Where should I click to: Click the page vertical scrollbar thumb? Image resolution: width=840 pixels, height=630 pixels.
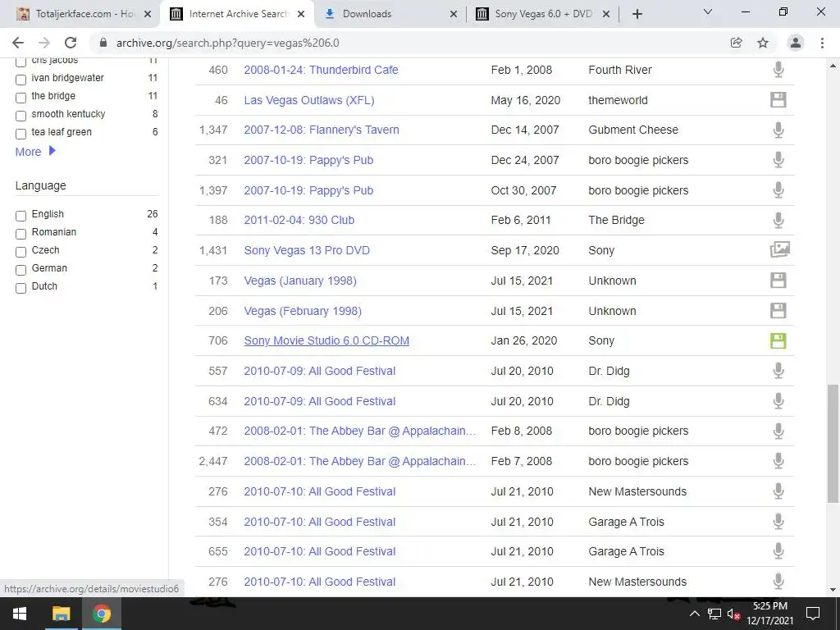pos(833,443)
